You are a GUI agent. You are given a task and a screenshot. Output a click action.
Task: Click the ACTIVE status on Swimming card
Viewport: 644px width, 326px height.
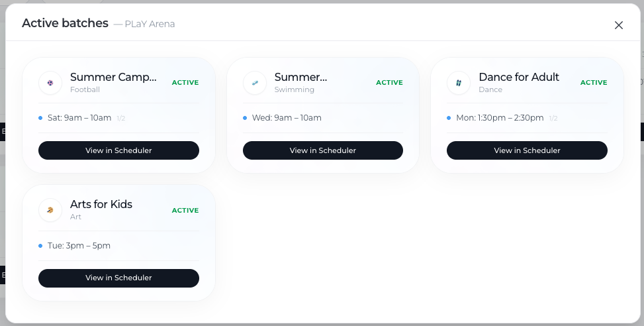(x=389, y=83)
